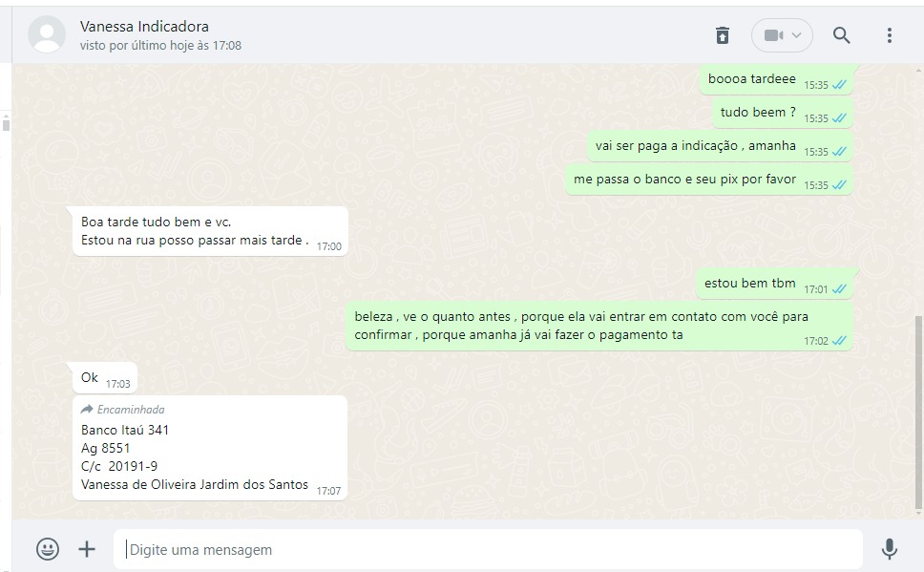Click the Vanessa Indicadora contact name
Screen dimensions: 924x572
tap(144, 27)
